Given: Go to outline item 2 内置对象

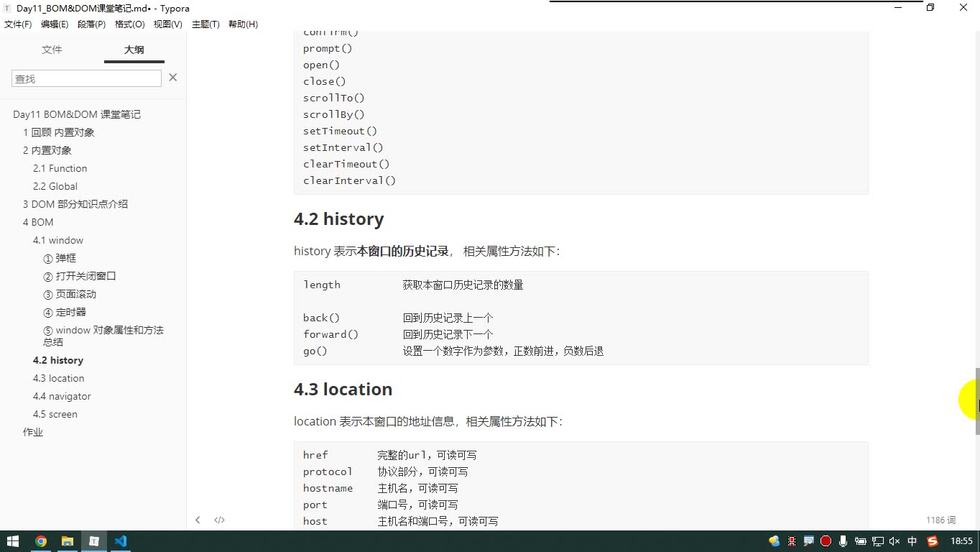Looking at the screenshot, I should point(47,150).
